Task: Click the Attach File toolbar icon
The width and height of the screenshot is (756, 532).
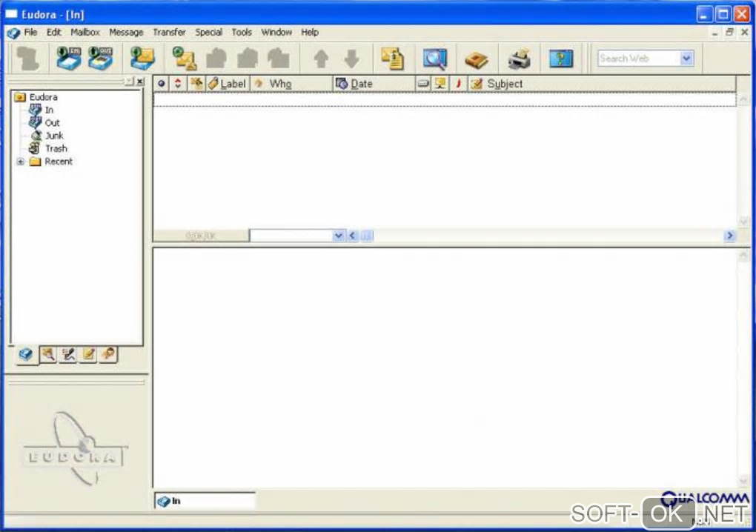Action: click(x=393, y=59)
